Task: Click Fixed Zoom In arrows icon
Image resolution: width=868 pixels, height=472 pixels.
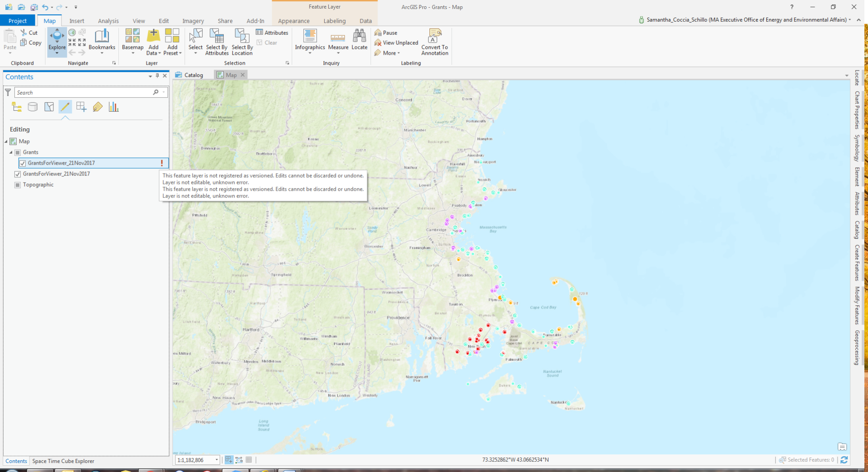Action: coord(72,42)
